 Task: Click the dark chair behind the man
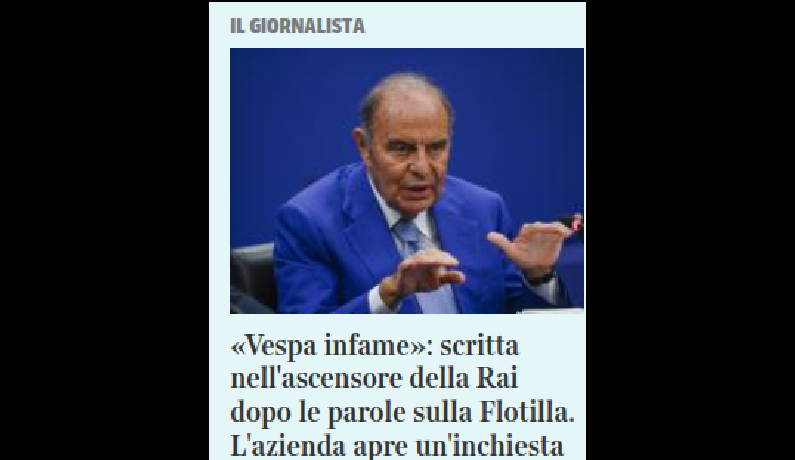click(252, 276)
